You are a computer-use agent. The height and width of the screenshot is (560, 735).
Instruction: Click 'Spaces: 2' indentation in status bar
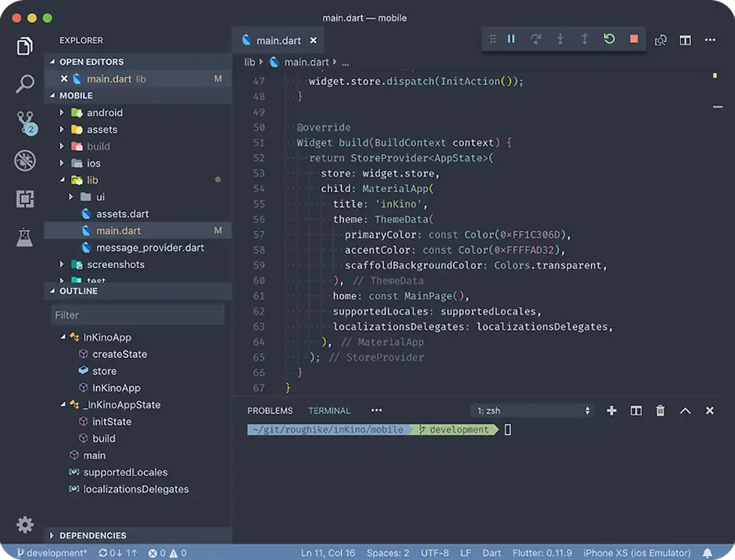388,553
